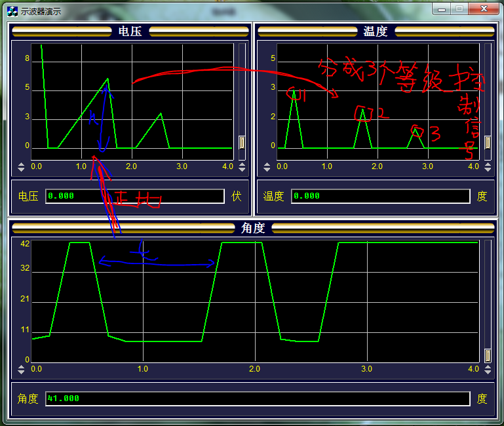
Task: Click the angle chart vertical slider handle
Action: pyautogui.click(x=487, y=355)
